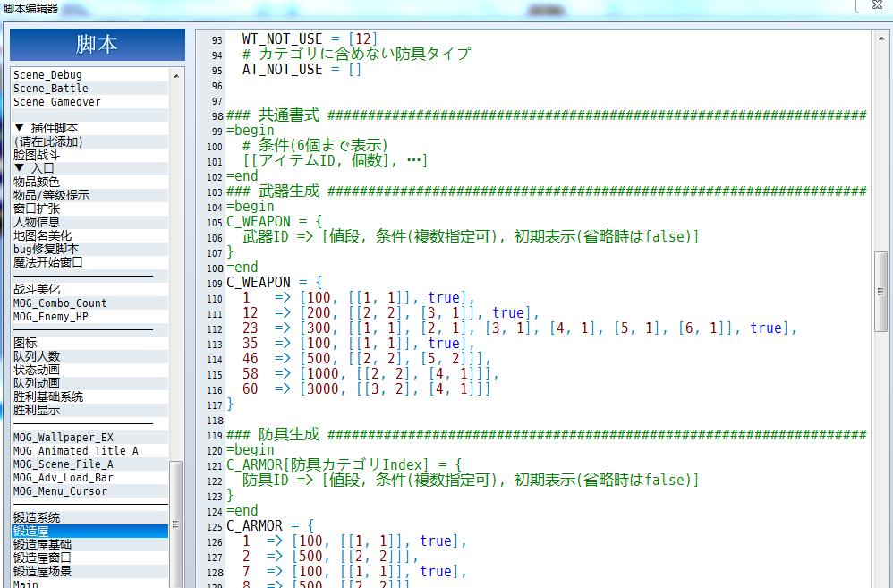Click the ▼ 插件脚本 section header

(89, 128)
